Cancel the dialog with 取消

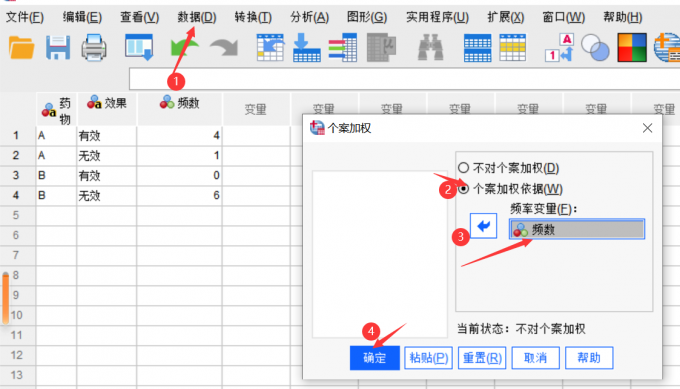point(536,358)
